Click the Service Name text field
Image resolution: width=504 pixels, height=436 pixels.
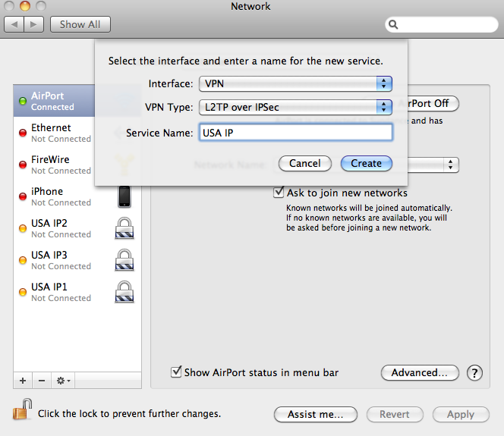[x=295, y=132]
